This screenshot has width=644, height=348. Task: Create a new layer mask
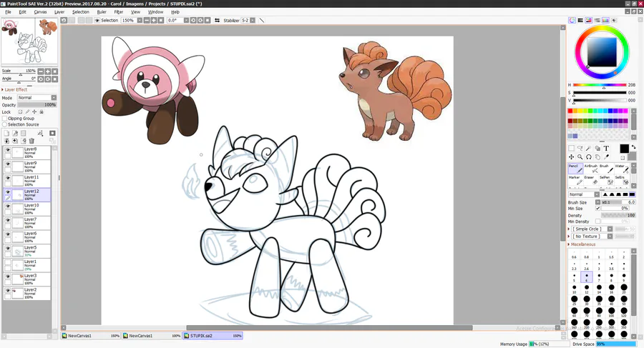[52, 133]
